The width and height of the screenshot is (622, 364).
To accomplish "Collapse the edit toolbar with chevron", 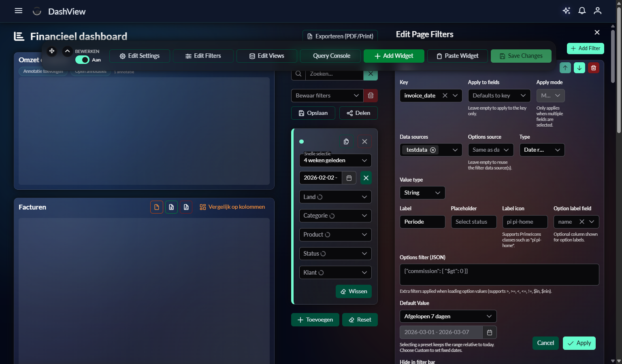I will [68, 51].
